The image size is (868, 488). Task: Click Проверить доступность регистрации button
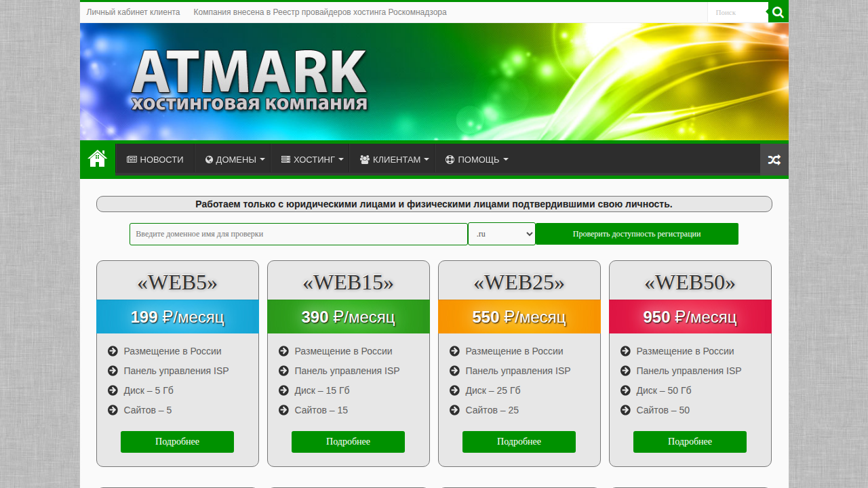[x=637, y=234]
